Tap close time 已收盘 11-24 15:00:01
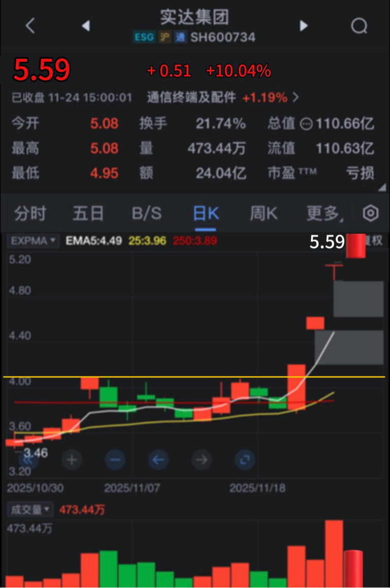390x588 pixels. click(x=72, y=98)
